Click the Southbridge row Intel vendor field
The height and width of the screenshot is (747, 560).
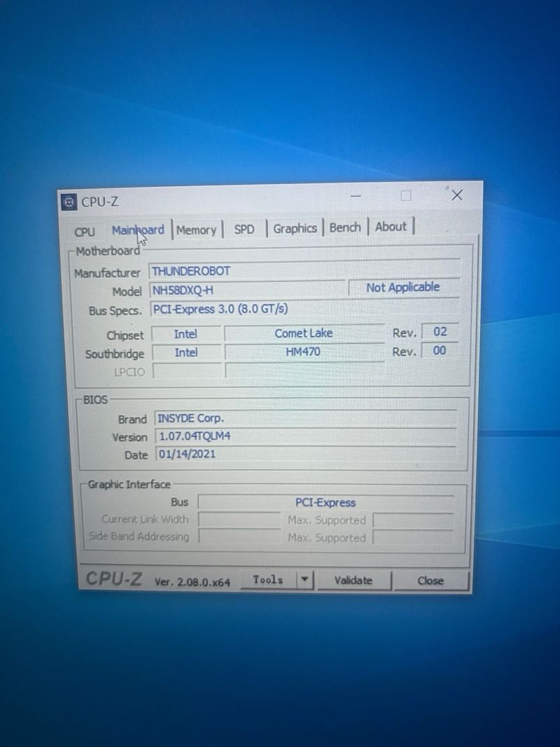(186, 353)
